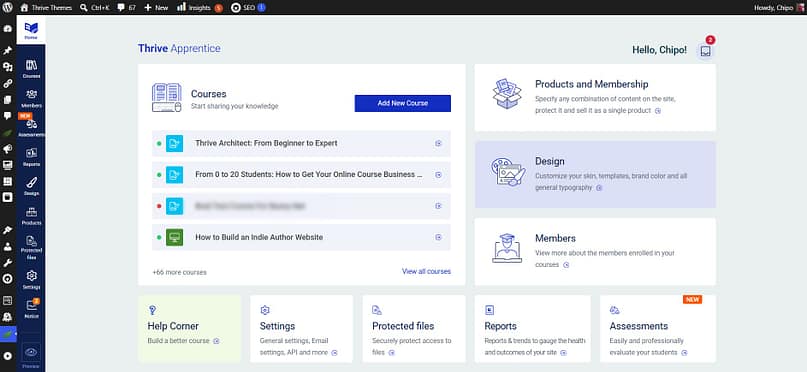
Task: Open WordPress Dashboard icon in admin menu
Action: (8, 29)
